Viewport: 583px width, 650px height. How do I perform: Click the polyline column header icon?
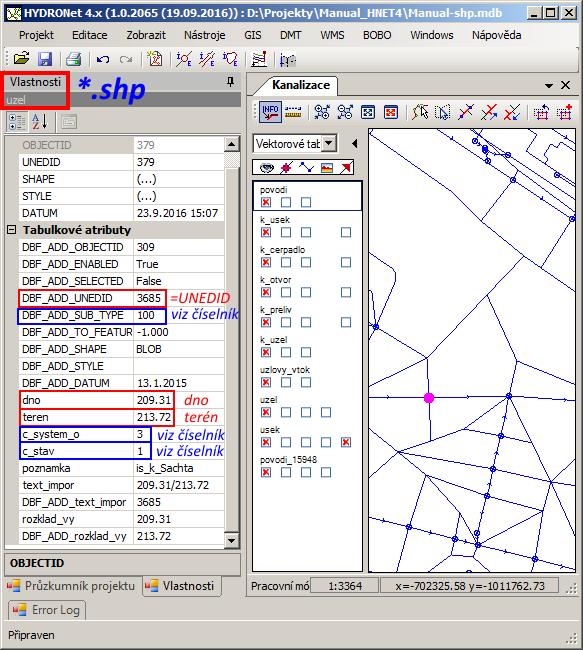coord(306,167)
